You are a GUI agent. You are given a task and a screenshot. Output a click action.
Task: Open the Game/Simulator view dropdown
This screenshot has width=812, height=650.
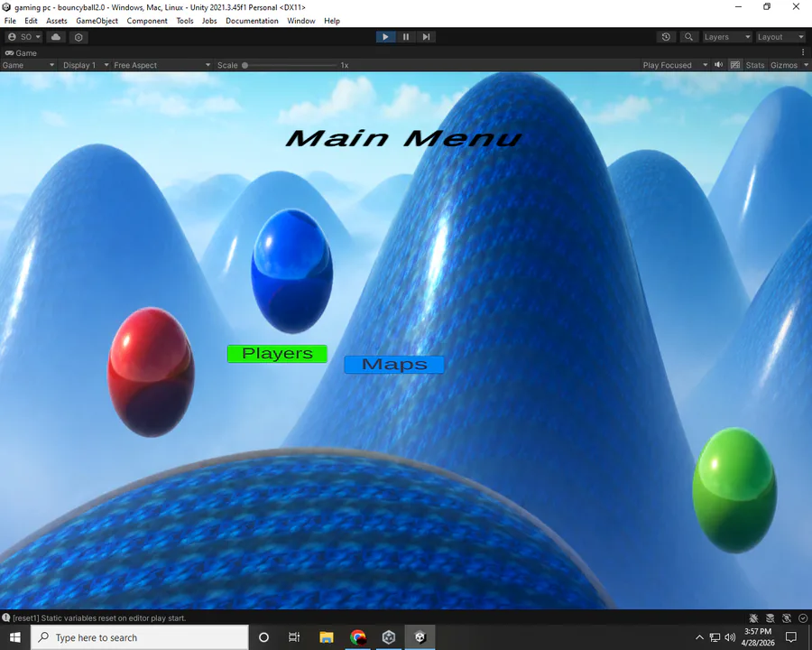(x=28, y=65)
